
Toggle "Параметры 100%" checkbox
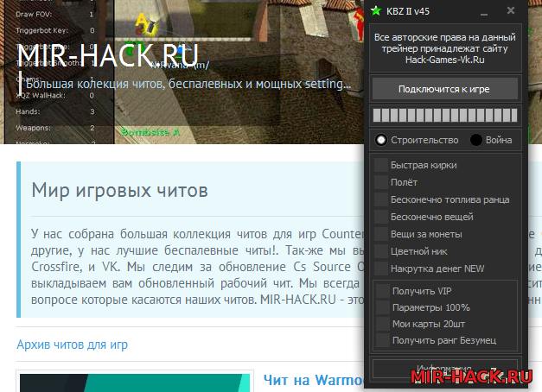click(382, 307)
